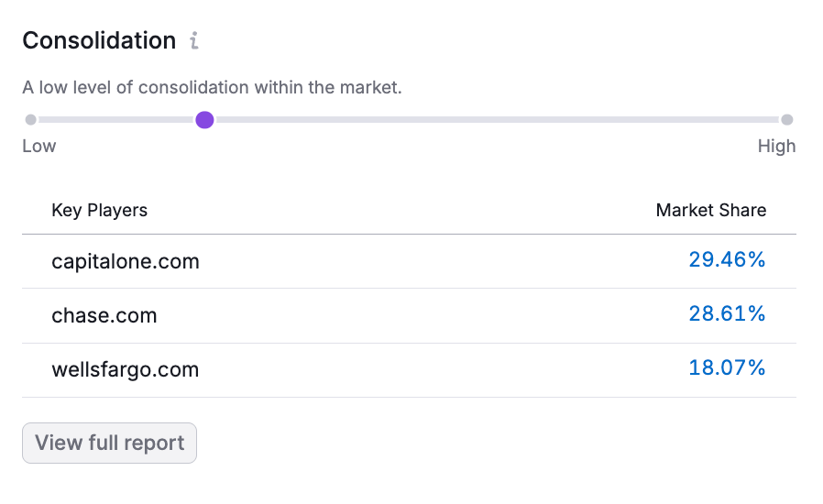Click the Low label under the slider
This screenshot has height=504, width=823.
click(39, 147)
